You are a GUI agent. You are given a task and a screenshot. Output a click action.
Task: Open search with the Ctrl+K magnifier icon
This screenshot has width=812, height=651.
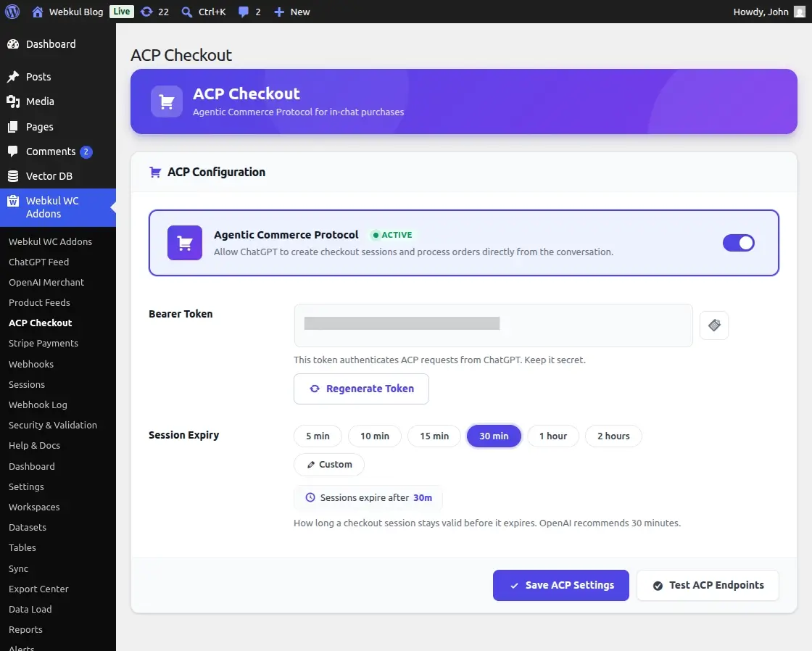click(x=186, y=12)
